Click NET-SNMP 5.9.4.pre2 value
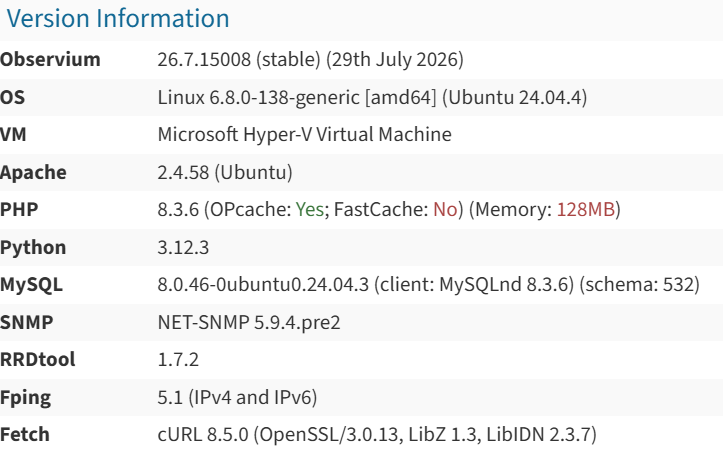 tap(249, 322)
